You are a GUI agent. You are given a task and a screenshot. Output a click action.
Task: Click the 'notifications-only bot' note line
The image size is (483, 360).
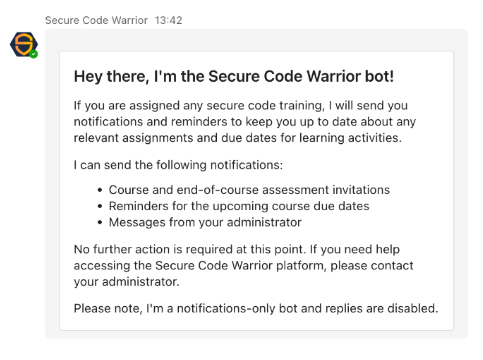point(256,308)
